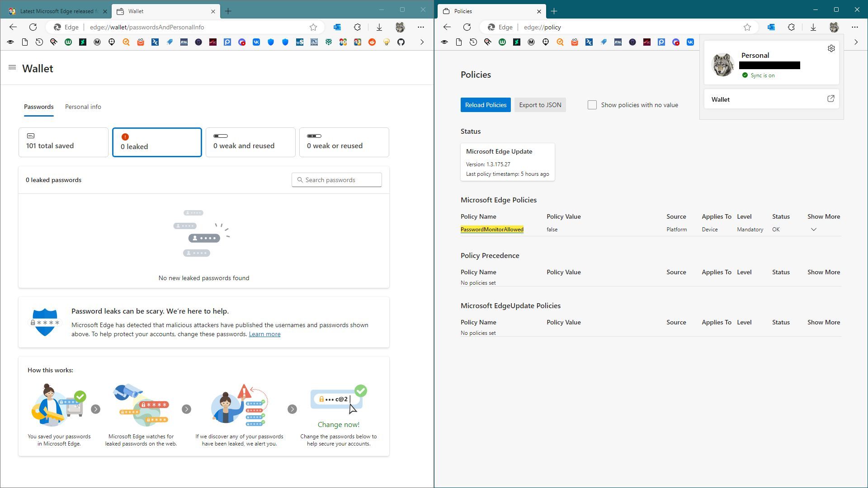Open the VK bookmark in Wallet window
Viewport: 868px width, 488px height.
pyautogui.click(x=256, y=42)
